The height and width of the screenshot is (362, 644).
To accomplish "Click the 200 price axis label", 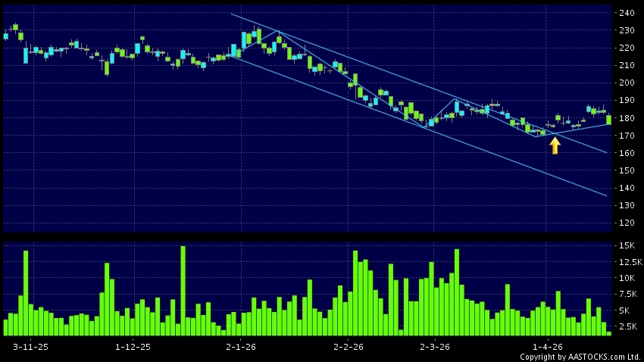I will coord(626,83).
